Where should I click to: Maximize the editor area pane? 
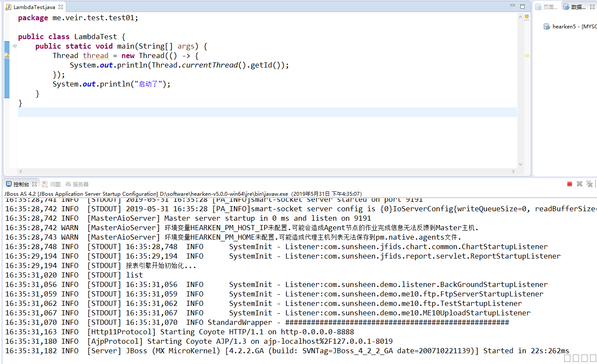click(522, 6)
